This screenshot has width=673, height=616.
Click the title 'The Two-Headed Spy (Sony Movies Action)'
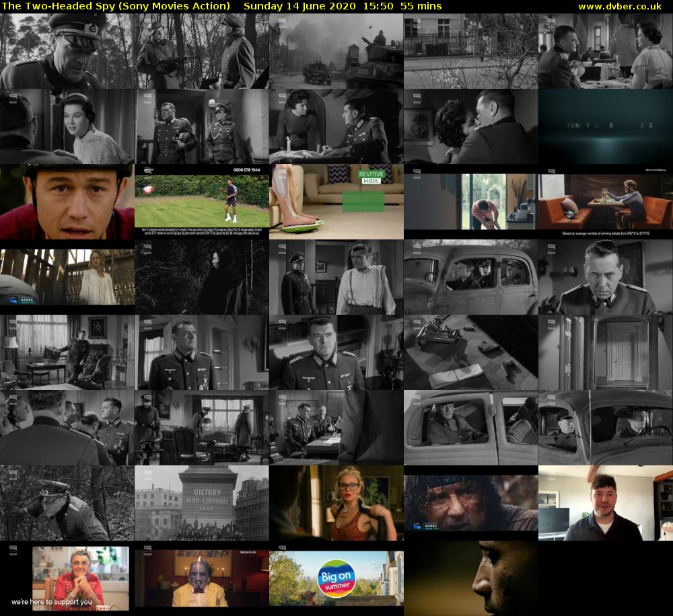[116, 6]
